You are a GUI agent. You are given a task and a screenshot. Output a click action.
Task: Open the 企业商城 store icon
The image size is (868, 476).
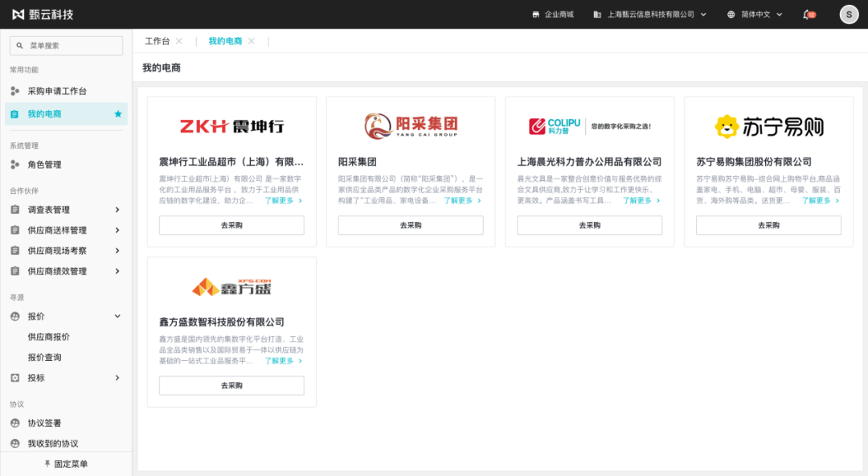click(x=535, y=14)
